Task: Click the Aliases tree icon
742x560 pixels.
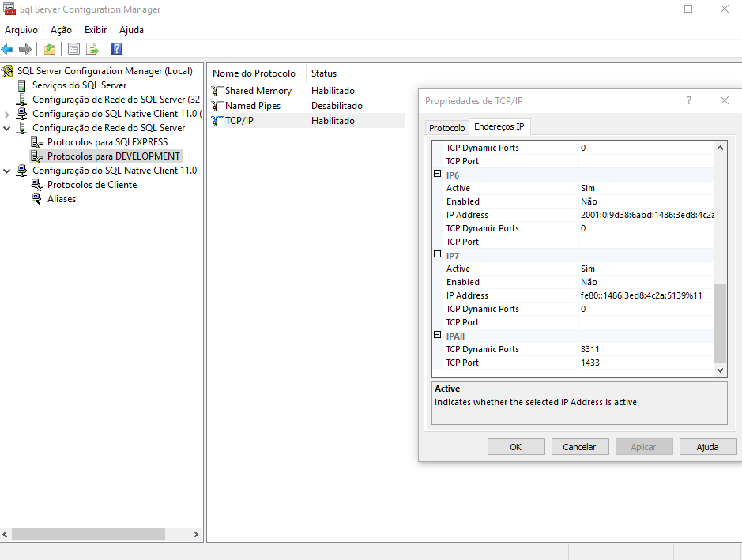Action: pyautogui.click(x=37, y=199)
